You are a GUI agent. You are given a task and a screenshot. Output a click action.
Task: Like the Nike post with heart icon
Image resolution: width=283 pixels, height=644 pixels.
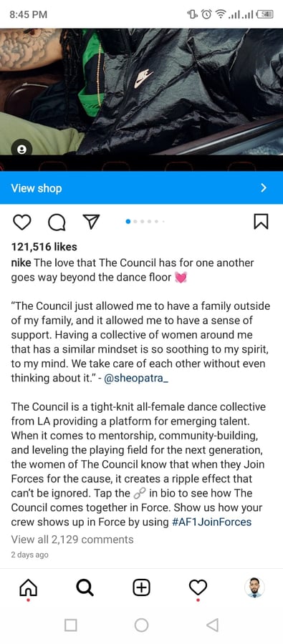21,223
